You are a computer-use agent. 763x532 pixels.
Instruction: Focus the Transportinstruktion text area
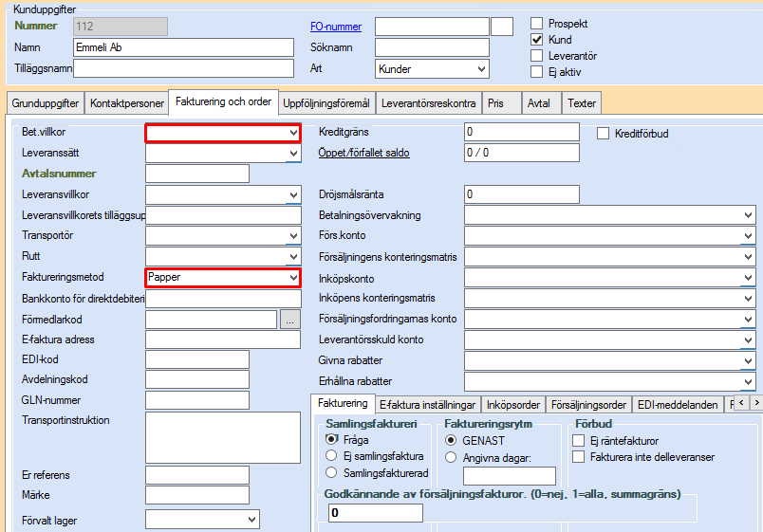(x=223, y=435)
